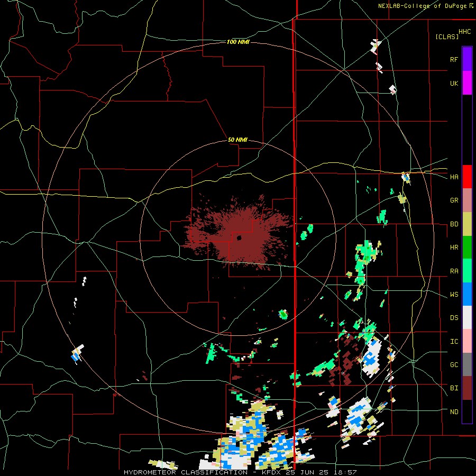Click the HHC product code label
476x476 pixels.
point(465,32)
